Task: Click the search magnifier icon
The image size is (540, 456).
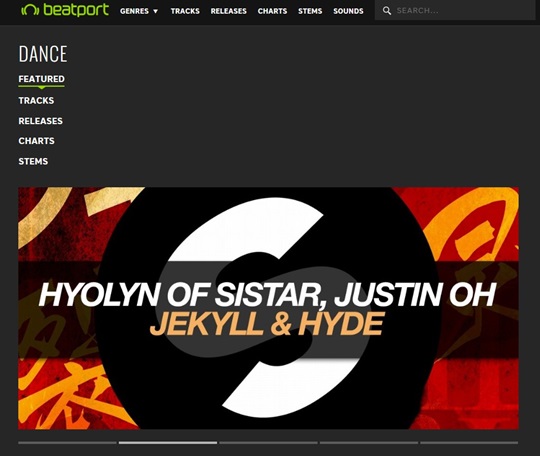Action: pyautogui.click(x=387, y=11)
